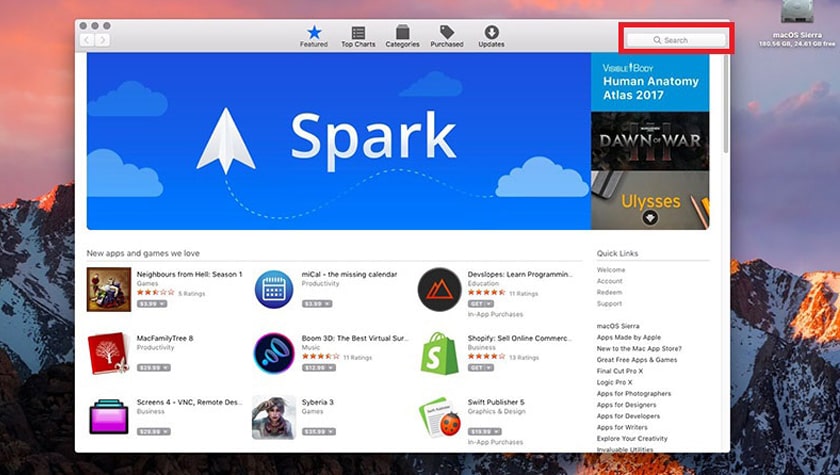Open the Dawn of War III banner
Viewport: 840px width, 475px height.
click(x=650, y=141)
